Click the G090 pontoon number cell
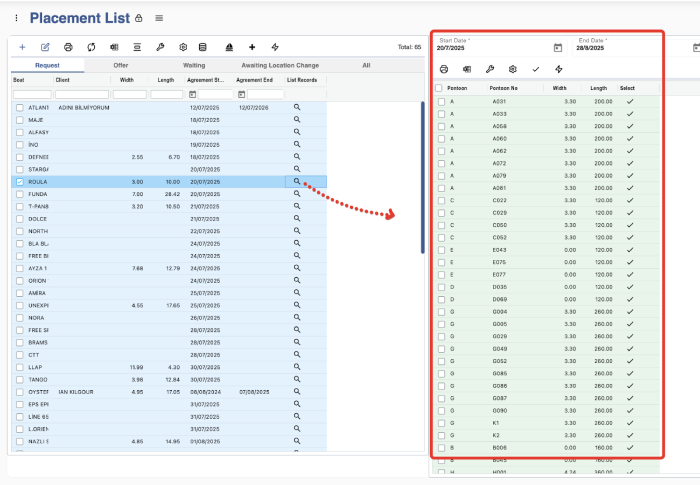This screenshot has width=700, height=485. click(500, 410)
